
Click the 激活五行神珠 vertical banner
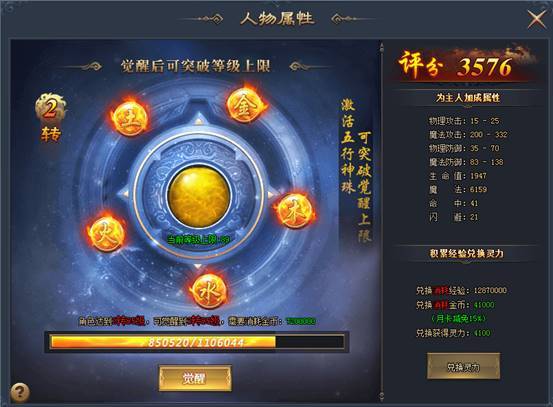pos(347,146)
